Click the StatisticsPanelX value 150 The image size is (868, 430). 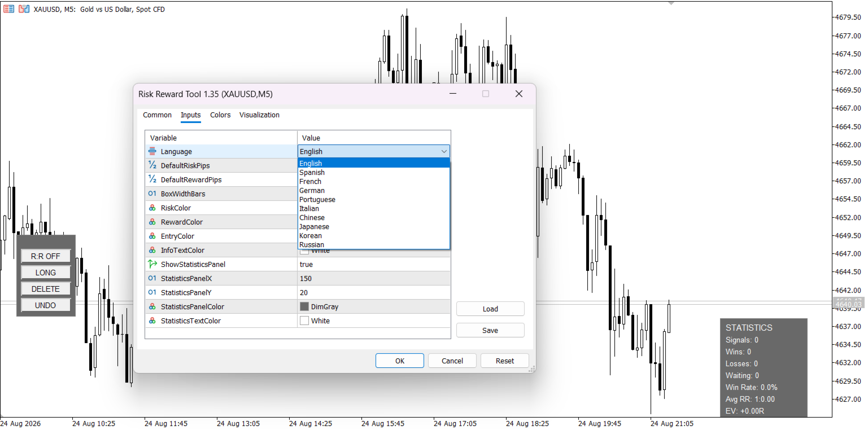pyautogui.click(x=374, y=278)
